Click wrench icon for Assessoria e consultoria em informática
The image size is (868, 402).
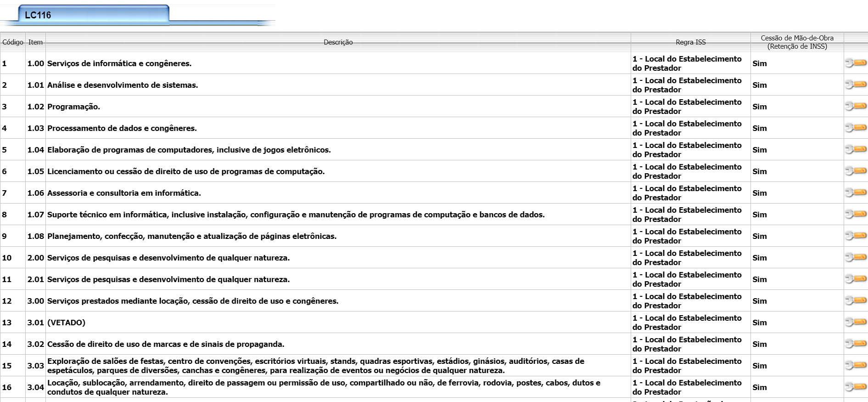(x=856, y=193)
